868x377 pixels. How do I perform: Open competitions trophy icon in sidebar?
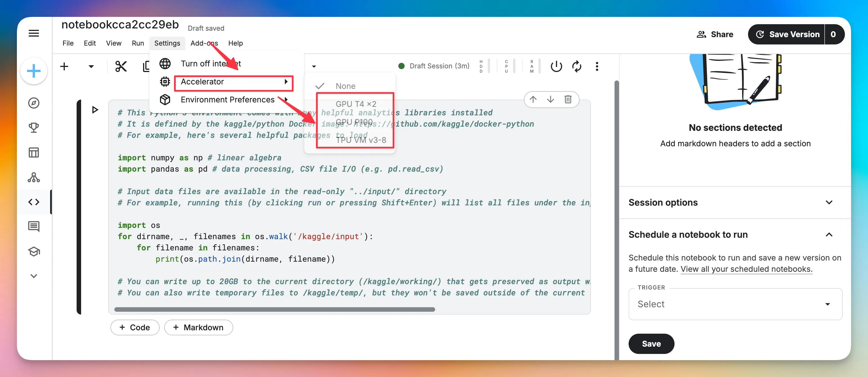[x=34, y=127]
